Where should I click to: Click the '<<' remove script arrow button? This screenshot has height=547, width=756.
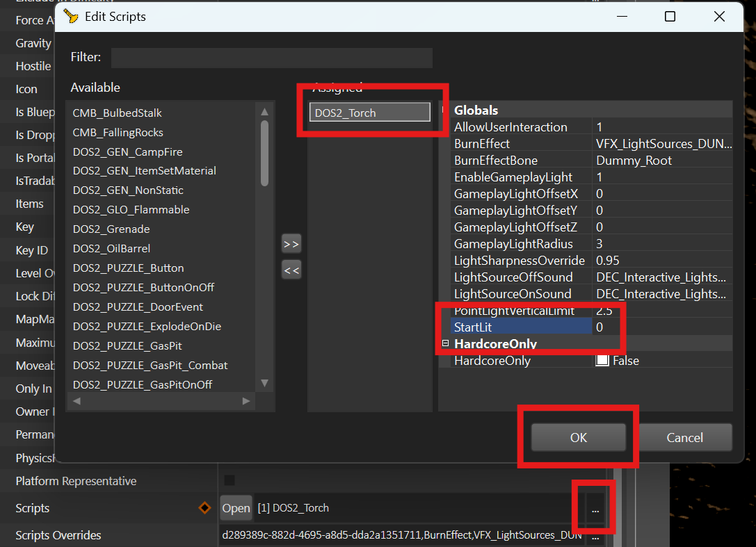coord(291,270)
